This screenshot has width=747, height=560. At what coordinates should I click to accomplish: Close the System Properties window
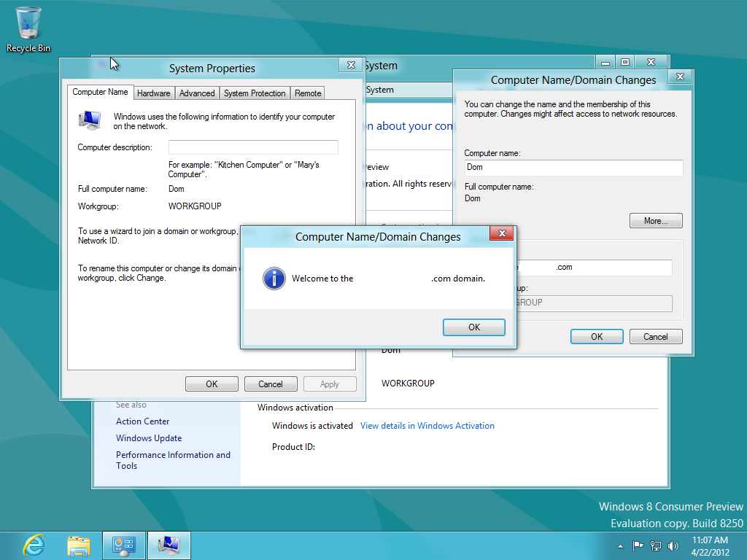coord(351,65)
